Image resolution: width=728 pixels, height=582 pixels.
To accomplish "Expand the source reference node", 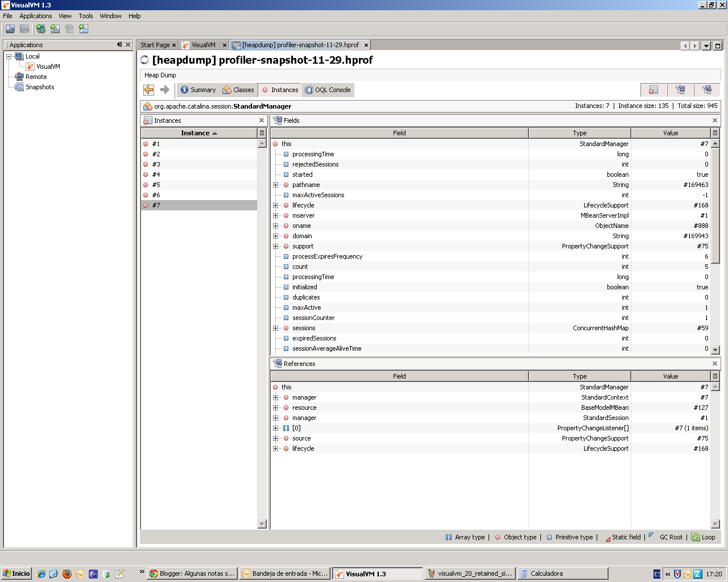I will pyautogui.click(x=276, y=438).
